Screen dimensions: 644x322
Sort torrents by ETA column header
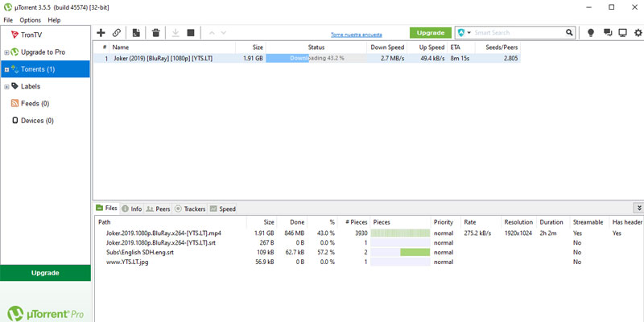(461, 47)
